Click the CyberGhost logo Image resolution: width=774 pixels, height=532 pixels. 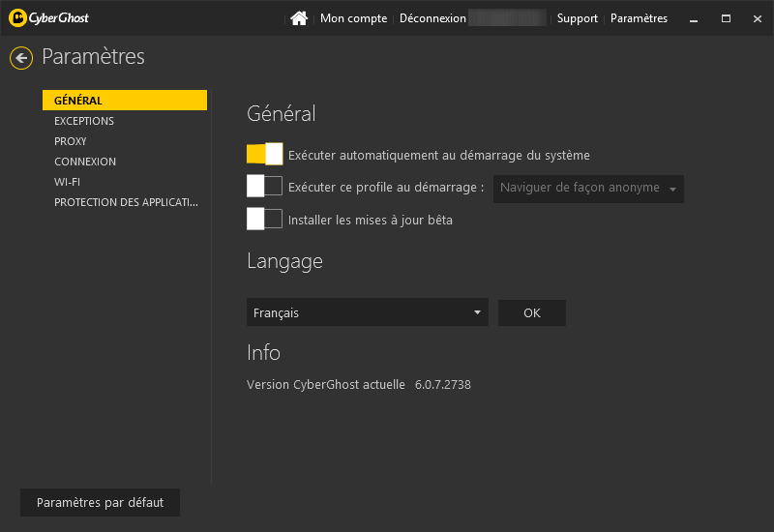click(49, 17)
